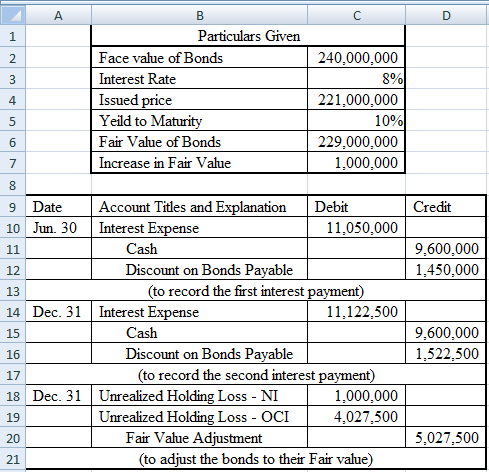Click 'Yeild to Maturity' cell
This screenshot has height=472, width=489.
pyautogui.click(x=199, y=121)
